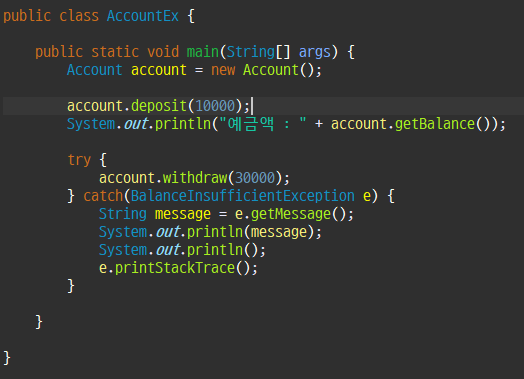
Task: Click the string literal "예금액 : "
Action: pyautogui.click(x=263, y=124)
